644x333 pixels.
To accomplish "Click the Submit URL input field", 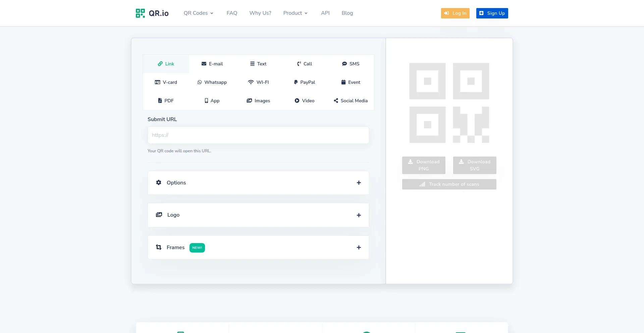I will [258, 135].
